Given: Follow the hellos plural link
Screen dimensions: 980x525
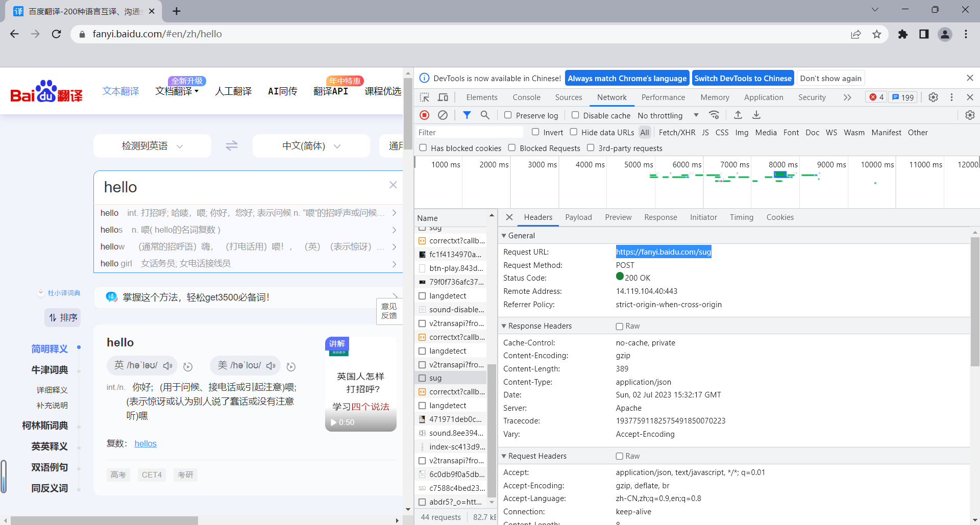Looking at the screenshot, I should point(145,444).
